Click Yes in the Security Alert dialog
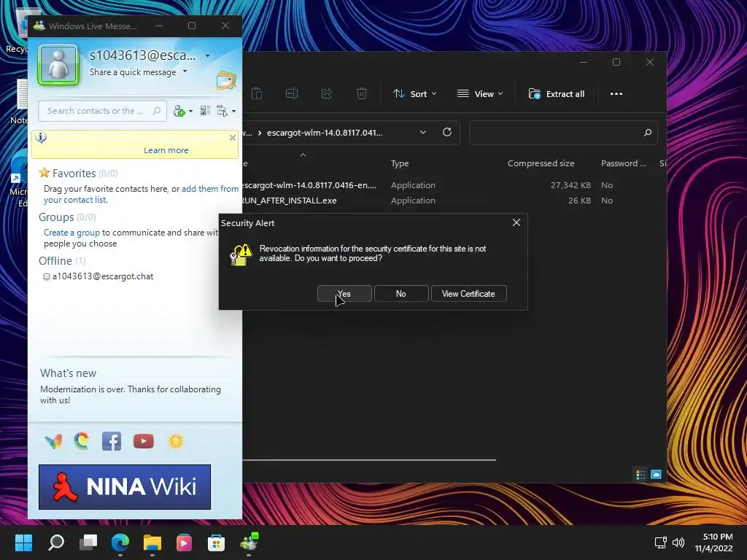This screenshot has height=560, width=747. [344, 294]
